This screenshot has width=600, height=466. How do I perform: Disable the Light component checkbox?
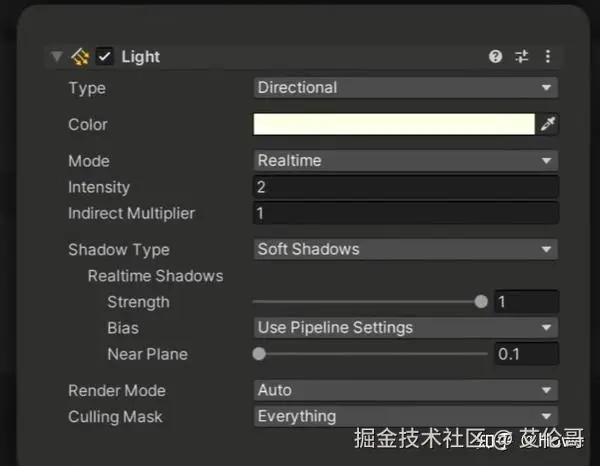pyautogui.click(x=104, y=57)
